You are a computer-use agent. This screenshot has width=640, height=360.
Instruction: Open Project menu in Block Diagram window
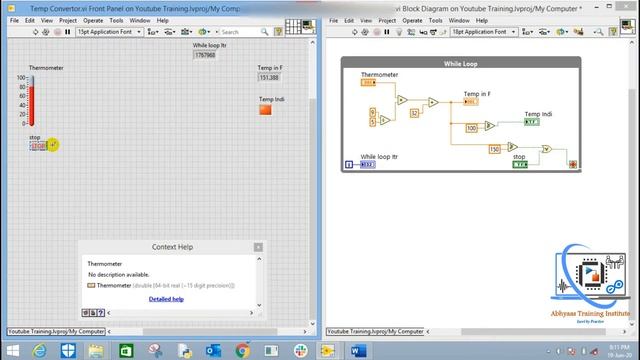click(x=387, y=20)
